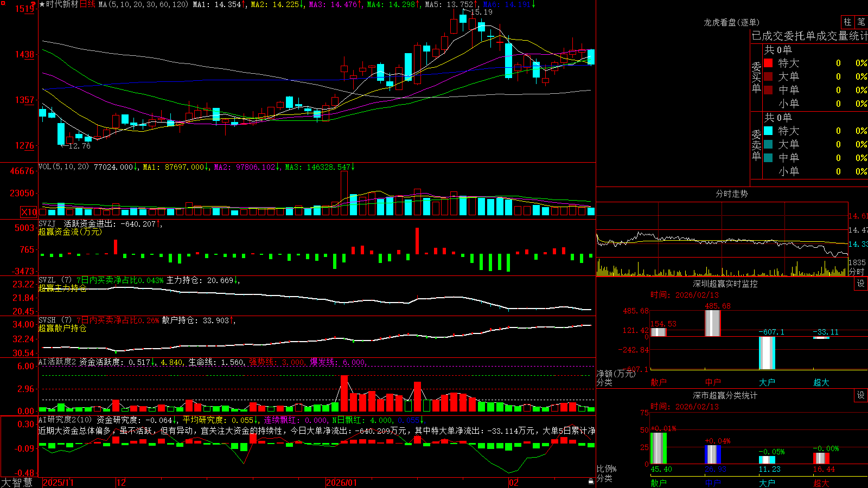Click the 强势线: 3.000 label
Screen dimensions: 868x488
tap(277, 362)
